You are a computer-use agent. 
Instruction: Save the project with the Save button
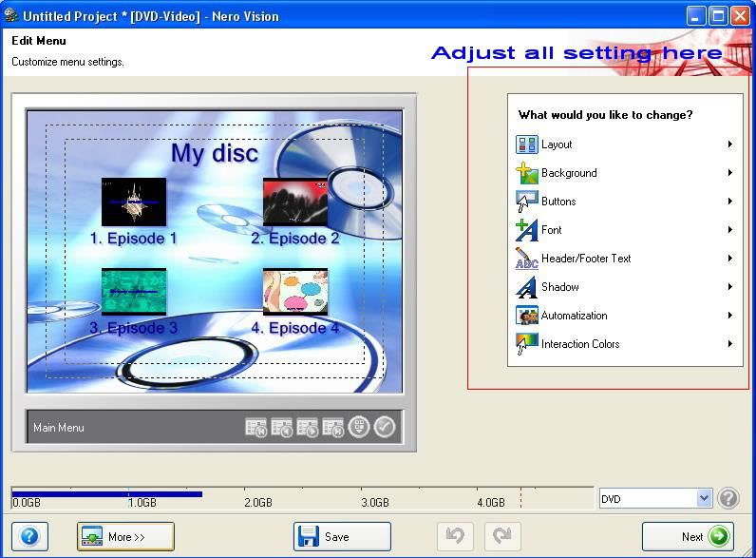pos(342,536)
